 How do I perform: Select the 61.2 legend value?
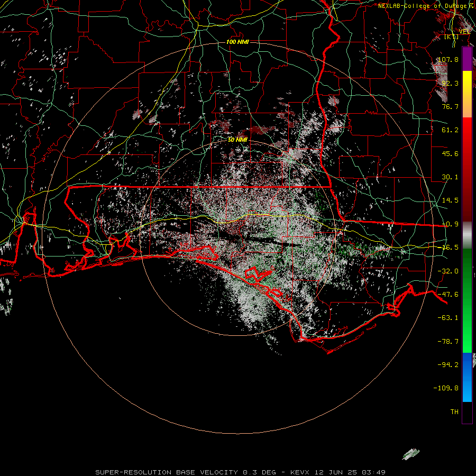point(450,130)
